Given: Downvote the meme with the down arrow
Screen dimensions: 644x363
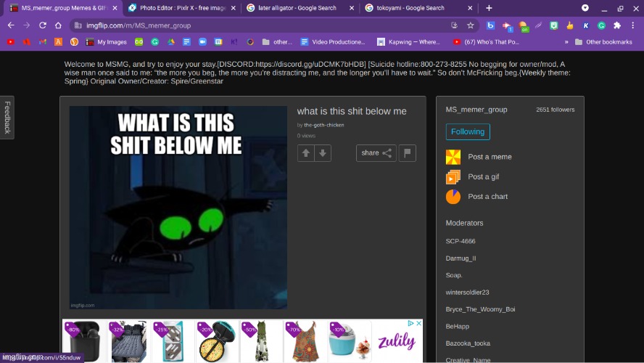Looking at the screenshot, I should 323,153.
